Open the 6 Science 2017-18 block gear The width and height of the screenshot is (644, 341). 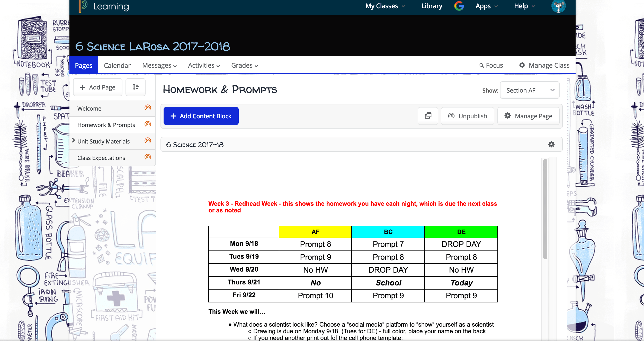pos(551,144)
